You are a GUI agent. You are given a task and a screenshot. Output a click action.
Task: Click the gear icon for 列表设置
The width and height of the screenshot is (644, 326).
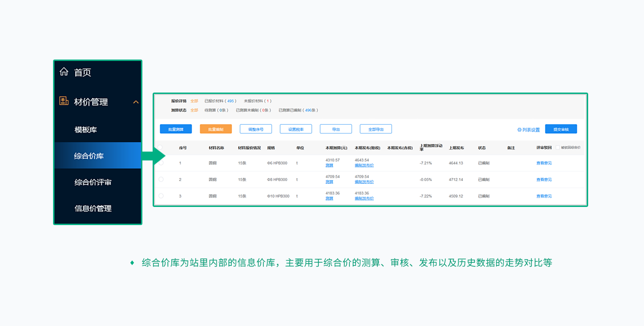click(519, 130)
